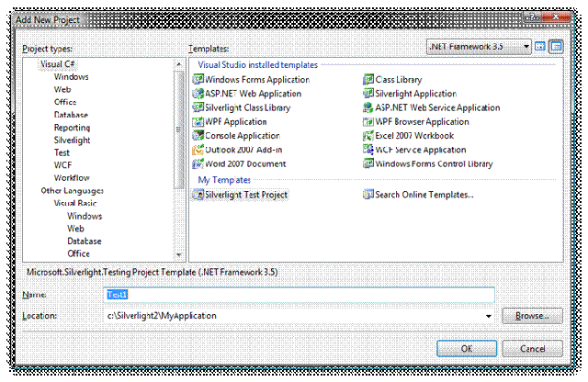Close the Add New Project dialog
Viewport: 588px width, 382px height.
[x=555, y=17]
